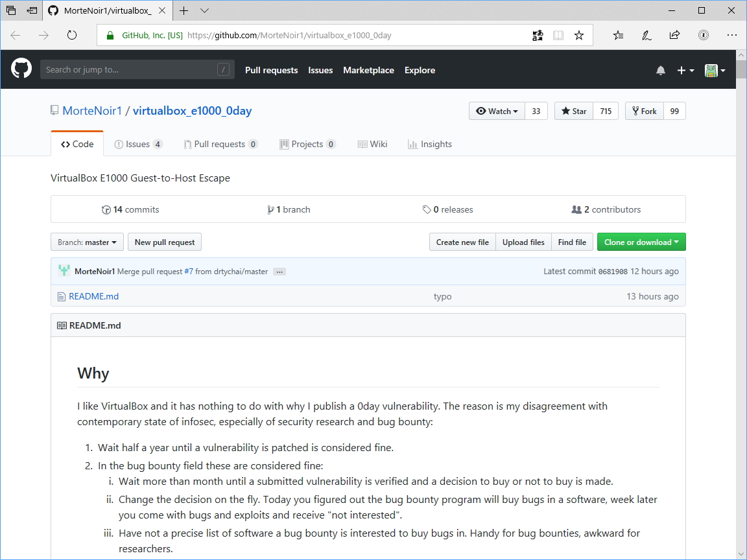Open the 14 commits history
Viewport: 747px width, 560px height.
pyautogui.click(x=130, y=209)
